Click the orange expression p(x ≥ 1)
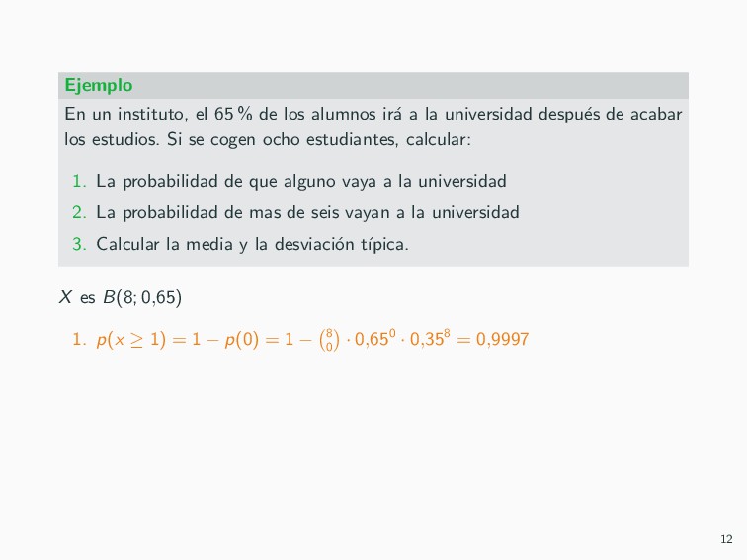 pyautogui.click(x=131, y=340)
